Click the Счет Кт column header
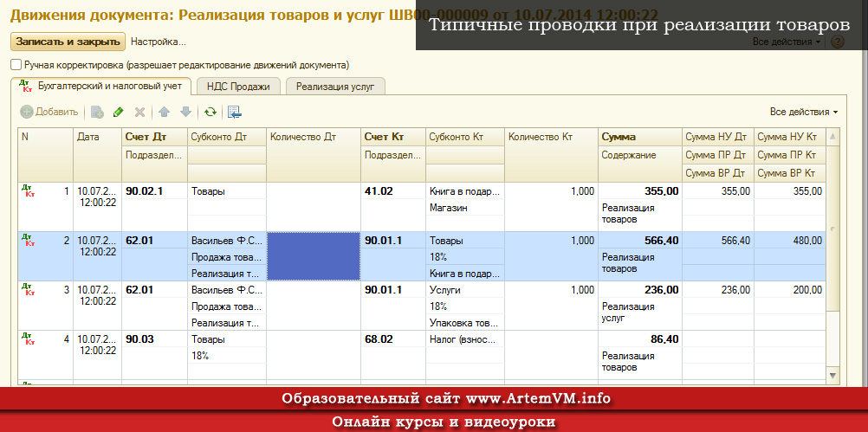868x432 pixels. pyautogui.click(x=393, y=137)
